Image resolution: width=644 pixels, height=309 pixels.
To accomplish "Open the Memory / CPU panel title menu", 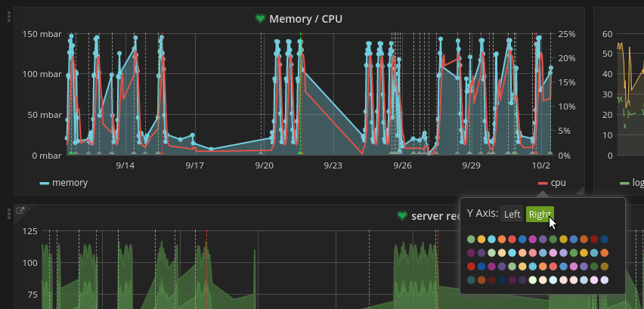I will coord(305,19).
